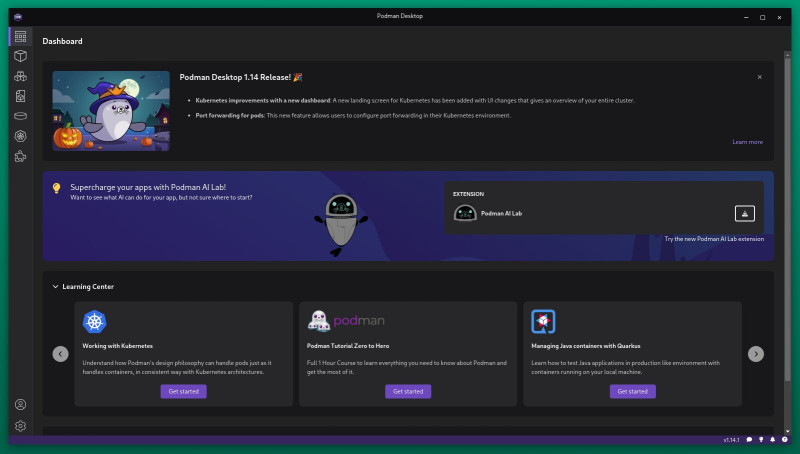Screen dimensions: 800x454
Task: Open the Images sidebar icon
Action: 20,96
